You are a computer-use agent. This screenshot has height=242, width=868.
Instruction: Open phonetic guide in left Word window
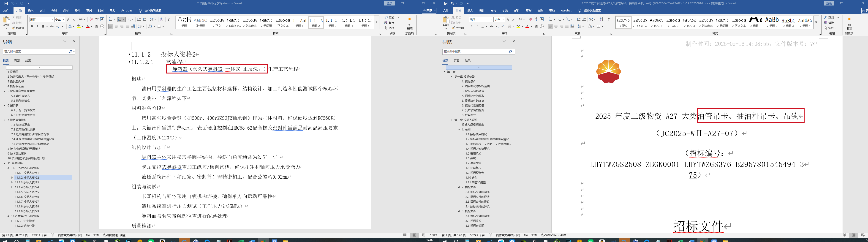point(97,19)
